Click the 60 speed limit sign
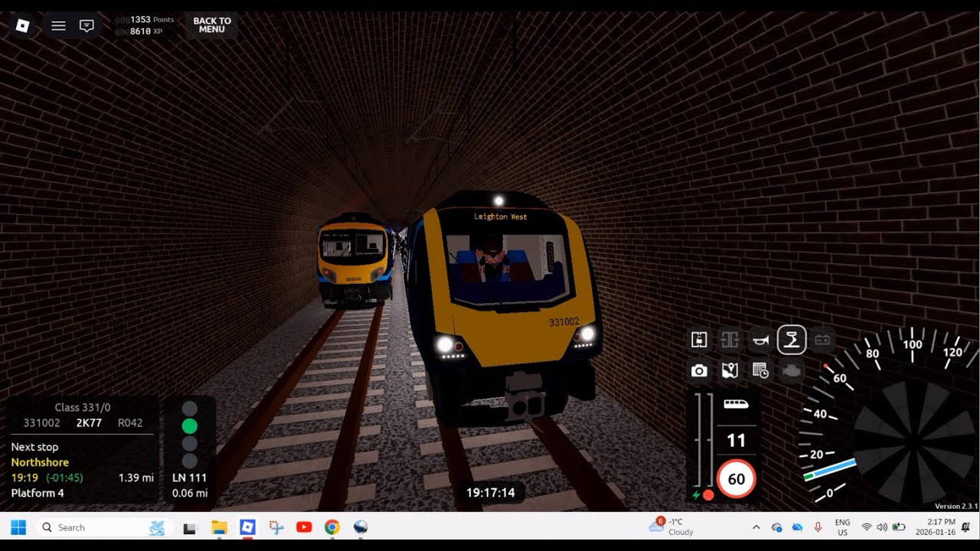Screen dimensions: 980x551 click(x=737, y=480)
